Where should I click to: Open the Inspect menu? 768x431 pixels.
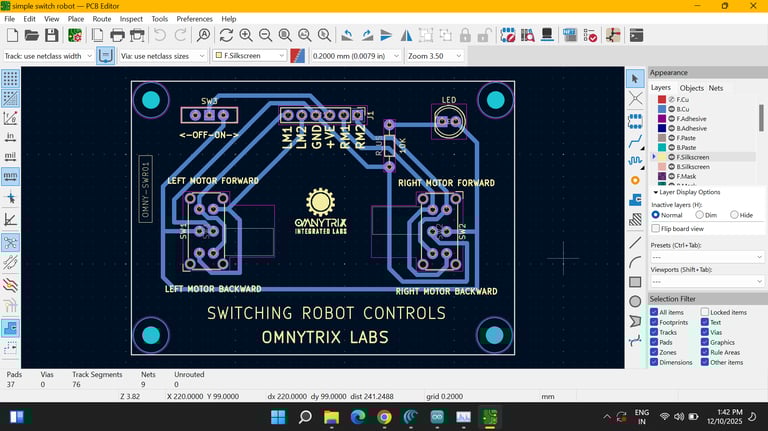point(131,19)
